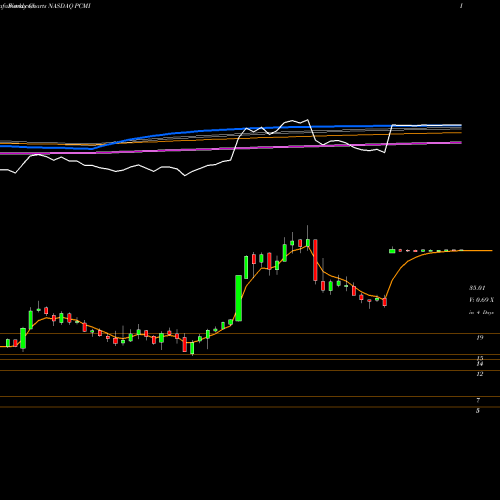Click the 'in 4 Days' label
Viewport: 500px width, 500px height.
[481, 313]
